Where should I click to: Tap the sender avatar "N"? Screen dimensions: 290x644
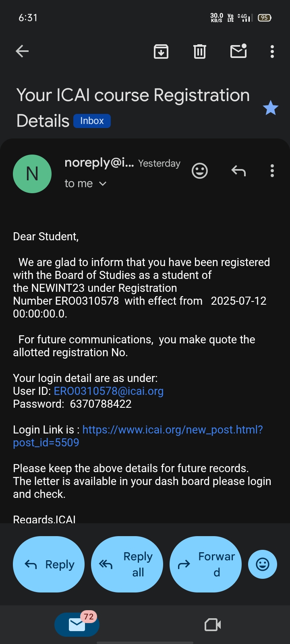(x=32, y=174)
